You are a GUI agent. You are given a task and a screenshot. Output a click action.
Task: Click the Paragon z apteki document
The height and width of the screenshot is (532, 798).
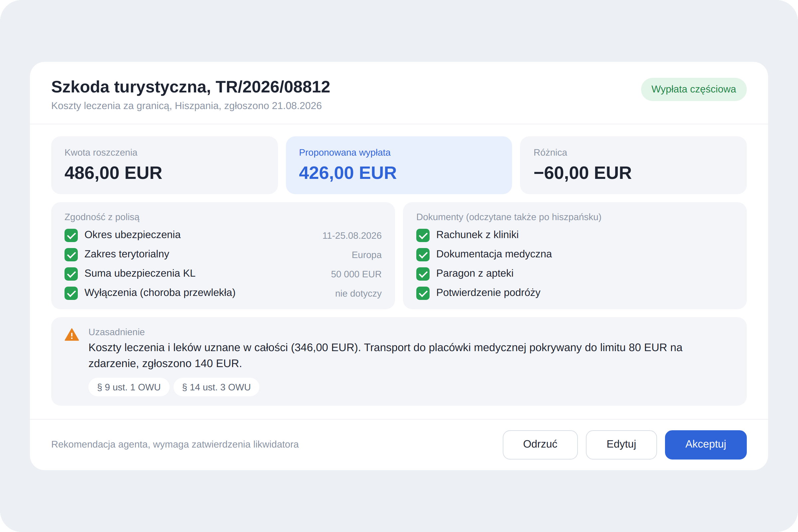[x=475, y=273]
